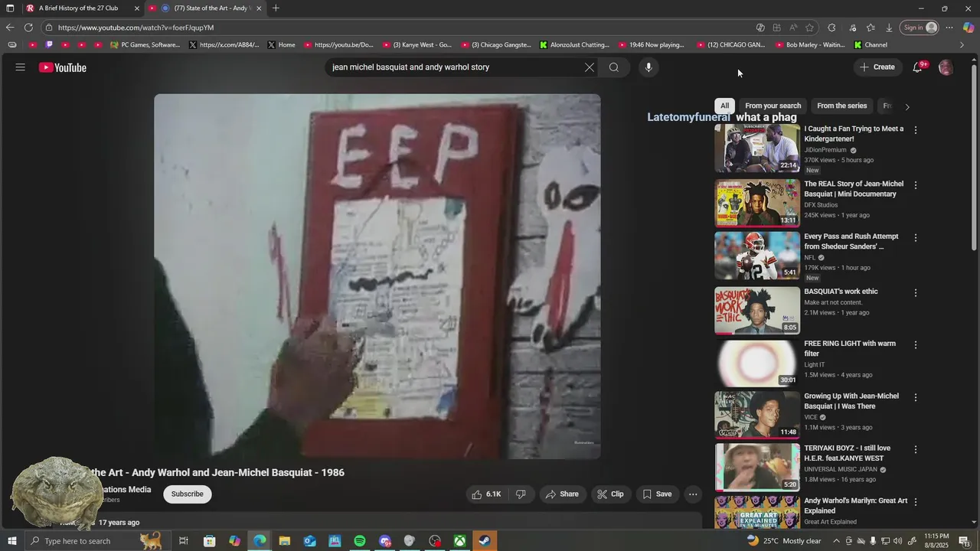The height and width of the screenshot is (551, 980).
Task: Reload the current page
Action: click(x=28, y=28)
